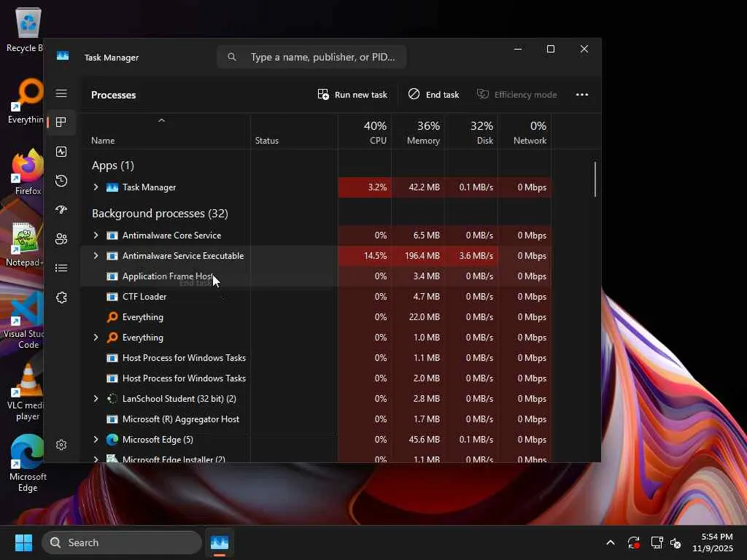Click the Task Manager taskbar button
This screenshot has width=747, height=560.
click(220, 542)
